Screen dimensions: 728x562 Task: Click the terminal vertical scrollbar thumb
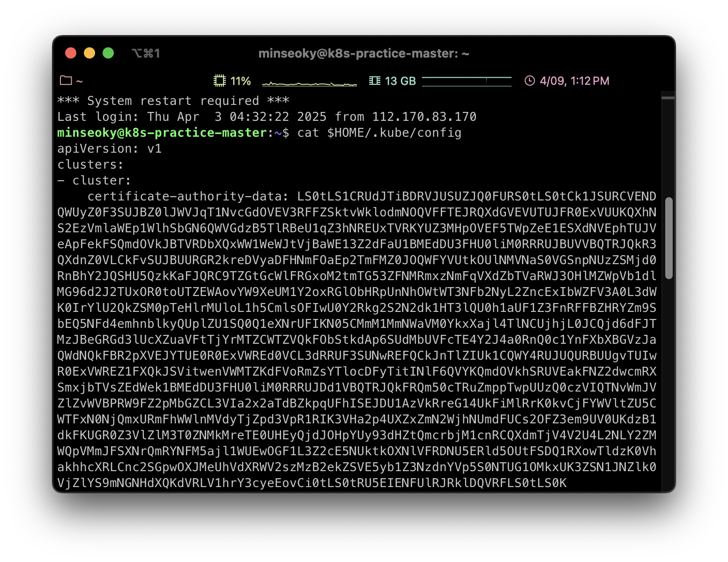[x=669, y=238]
